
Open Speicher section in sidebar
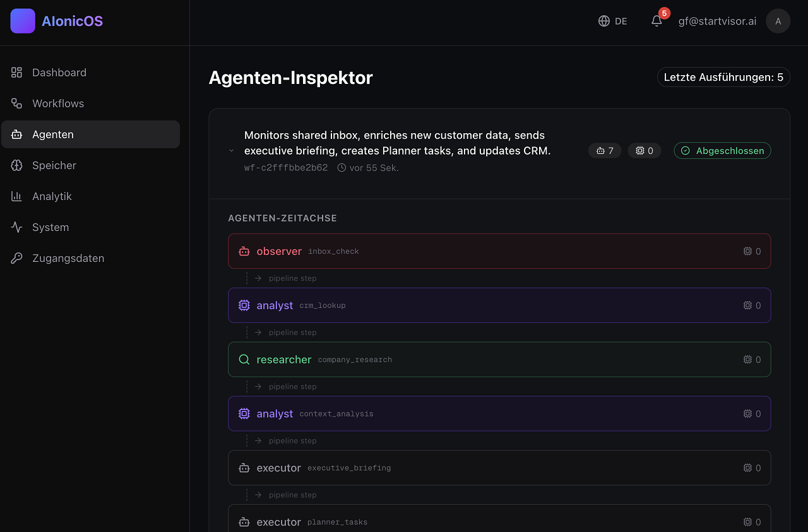tap(54, 165)
